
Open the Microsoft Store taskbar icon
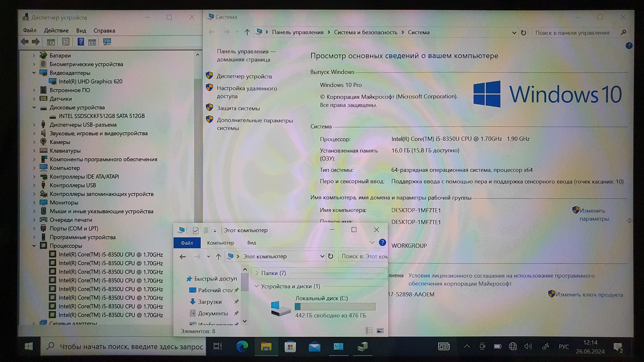coord(290,347)
